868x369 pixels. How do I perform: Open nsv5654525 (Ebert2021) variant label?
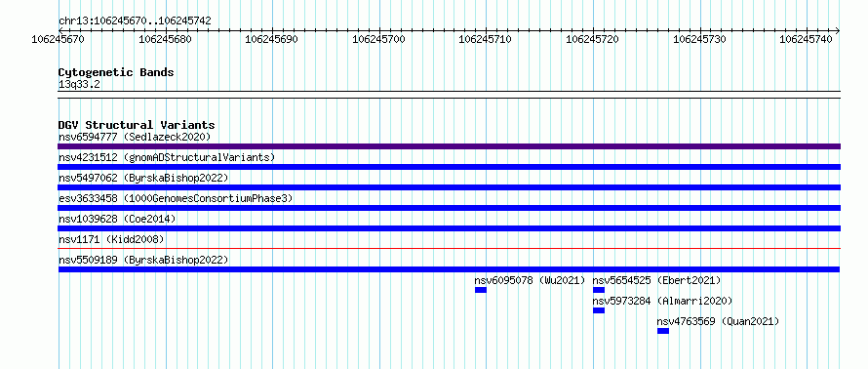656,280
